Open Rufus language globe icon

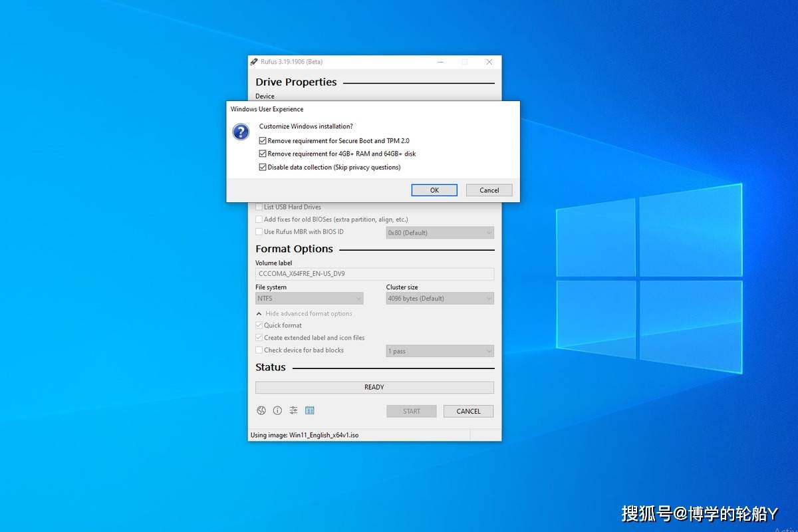261,411
